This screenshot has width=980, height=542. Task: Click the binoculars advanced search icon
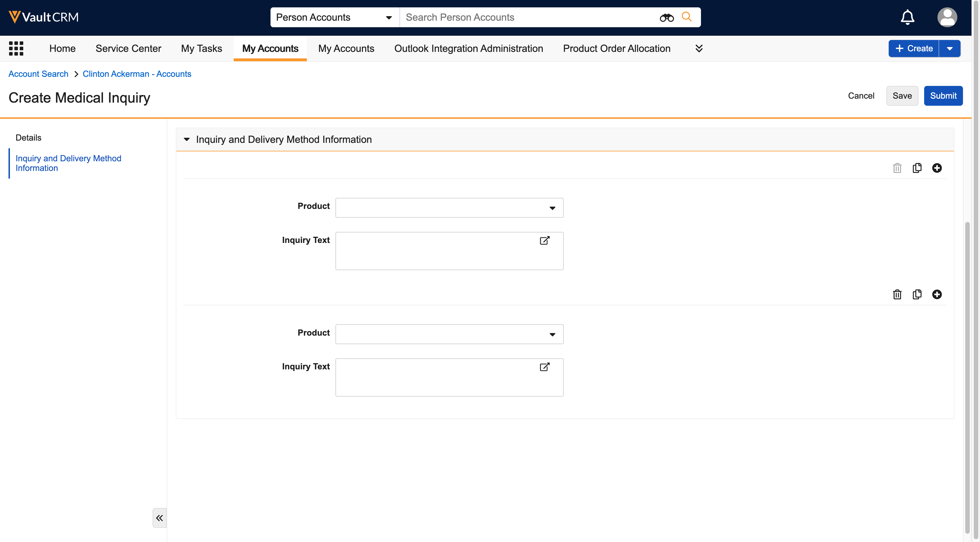pos(667,18)
